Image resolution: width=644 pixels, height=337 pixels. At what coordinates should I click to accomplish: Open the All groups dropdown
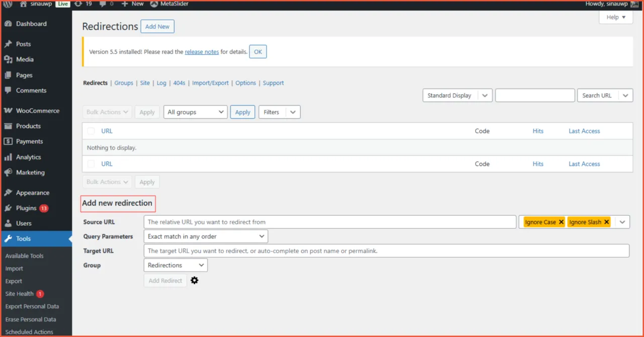[195, 112]
